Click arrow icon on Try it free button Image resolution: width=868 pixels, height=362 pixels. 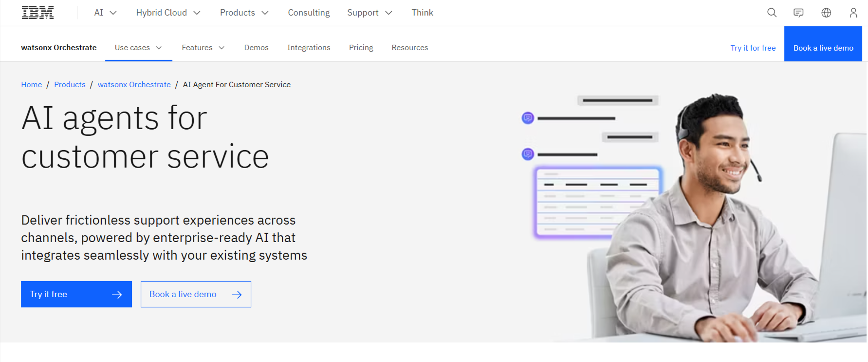pos(117,294)
